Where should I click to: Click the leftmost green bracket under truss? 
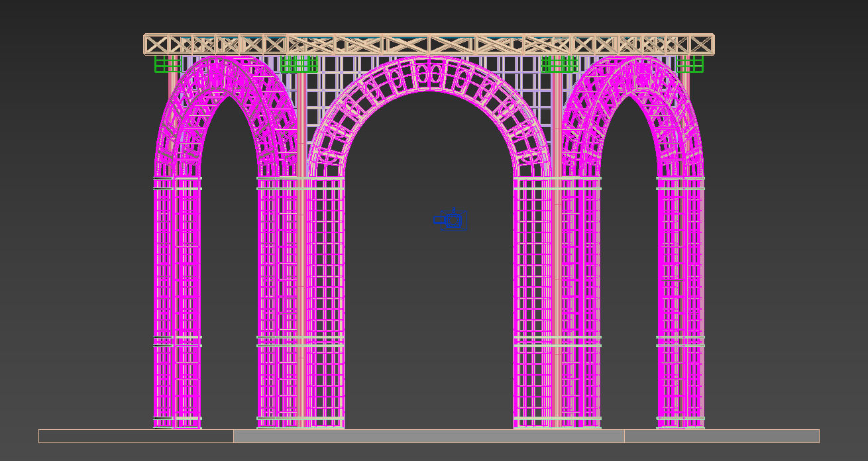pos(168,64)
